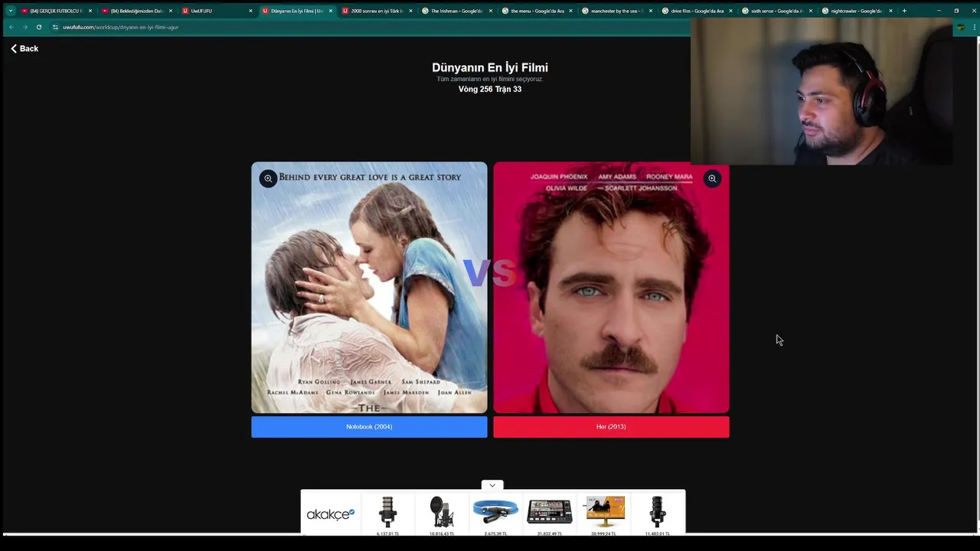Zoom into the Her poster with magnifier
This screenshot has height=551, width=980.
tap(712, 178)
